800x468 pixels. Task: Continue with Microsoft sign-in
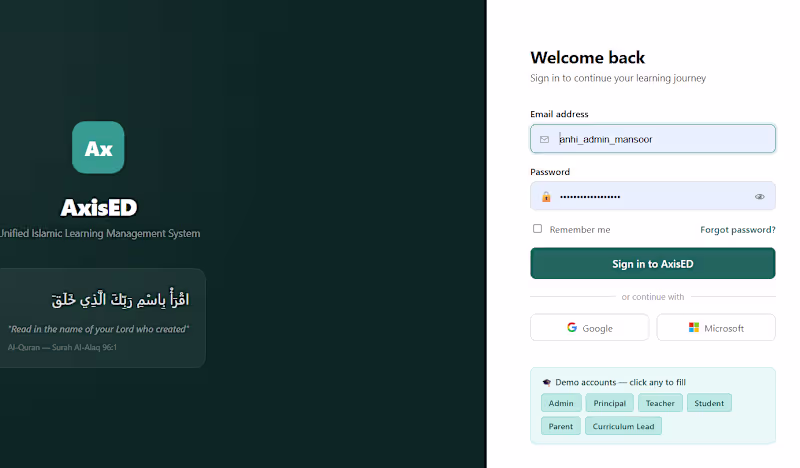click(x=716, y=328)
